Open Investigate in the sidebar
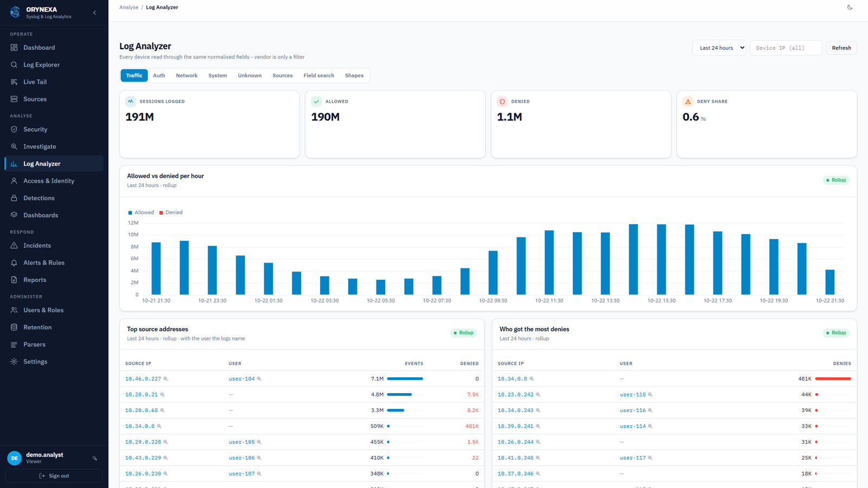This screenshot has width=868, height=488. point(54,146)
